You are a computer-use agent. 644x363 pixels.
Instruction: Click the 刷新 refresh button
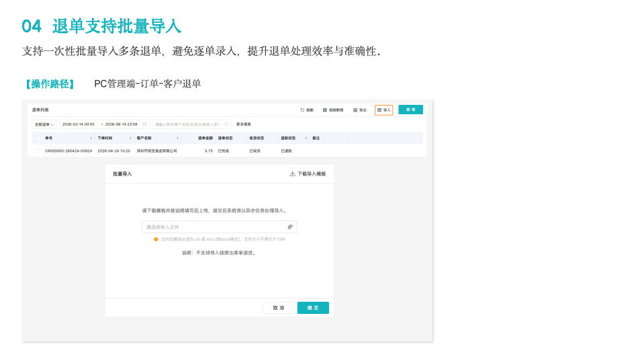tap(307, 110)
